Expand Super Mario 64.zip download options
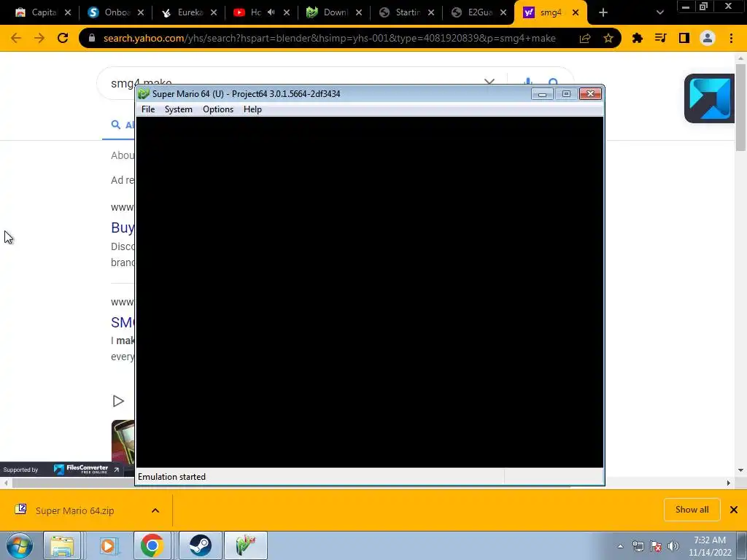Image resolution: width=747 pixels, height=560 pixels. tap(155, 510)
